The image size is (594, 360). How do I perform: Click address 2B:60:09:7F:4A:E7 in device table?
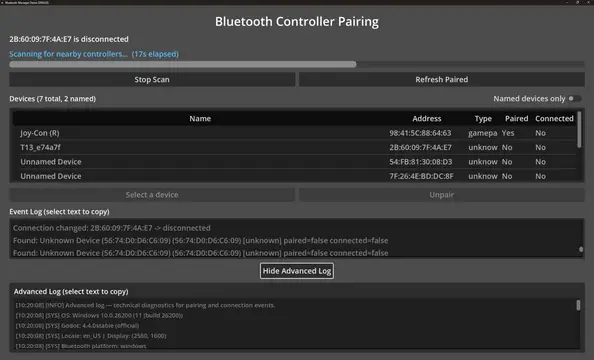420,147
